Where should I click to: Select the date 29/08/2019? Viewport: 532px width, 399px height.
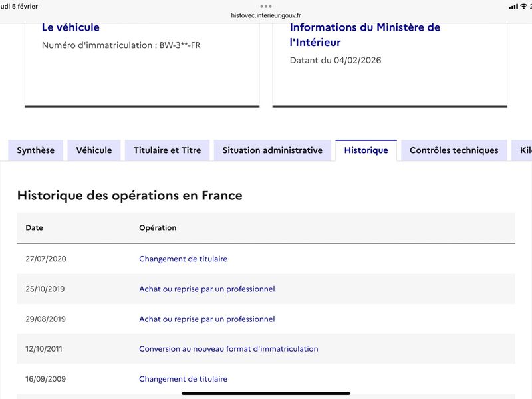pyautogui.click(x=45, y=319)
